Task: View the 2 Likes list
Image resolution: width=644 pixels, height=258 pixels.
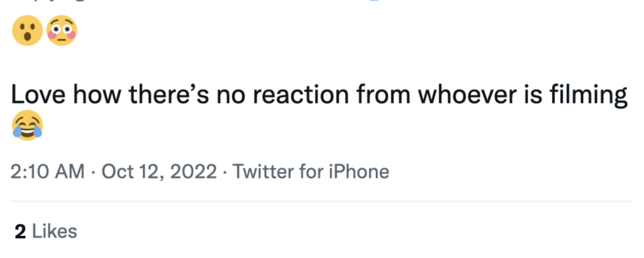Action: [x=46, y=231]
